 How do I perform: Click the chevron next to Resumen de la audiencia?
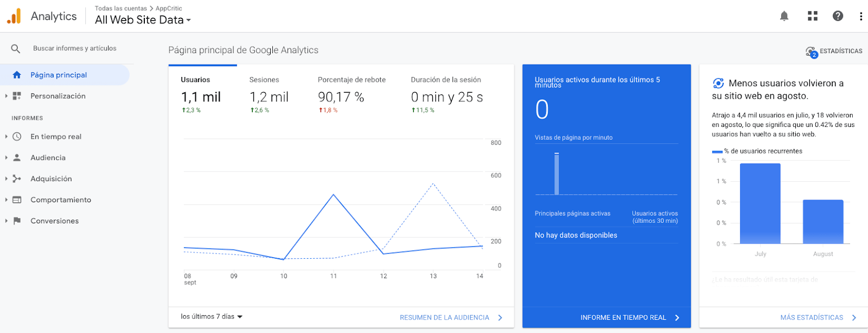click(x=500, y=318)
